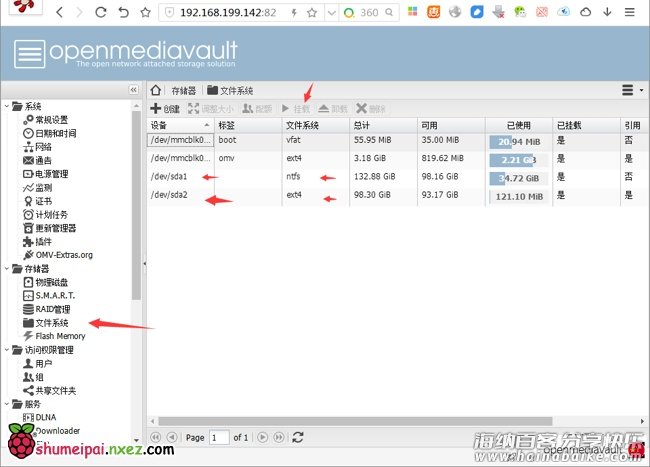Screen dimensions: 650x467
Task: Go back with the browser back arrow
Action: [x=60, y=12]
